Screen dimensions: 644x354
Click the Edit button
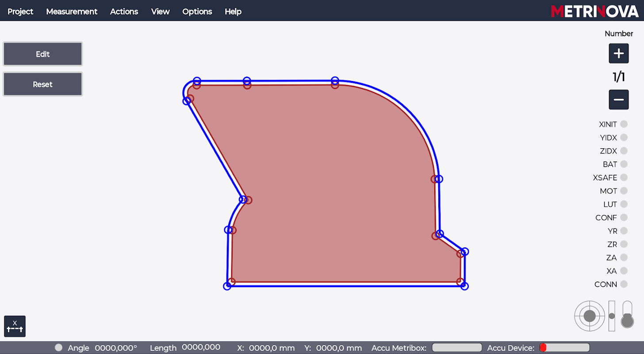coord(42,54)
